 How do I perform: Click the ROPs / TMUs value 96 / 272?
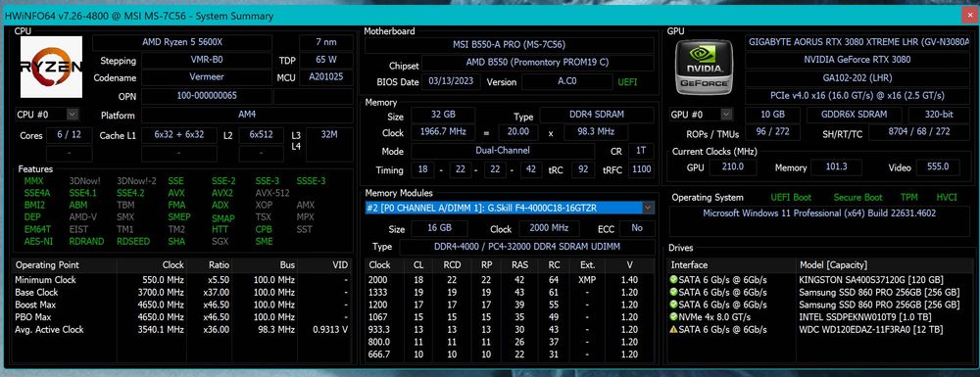(773, 132)
